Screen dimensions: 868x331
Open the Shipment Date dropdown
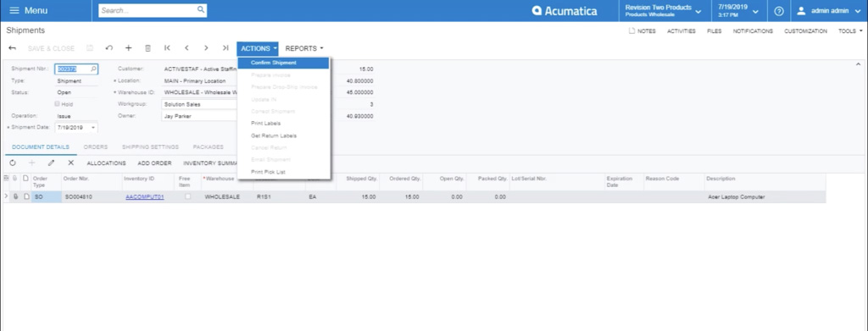click(93, 128)
